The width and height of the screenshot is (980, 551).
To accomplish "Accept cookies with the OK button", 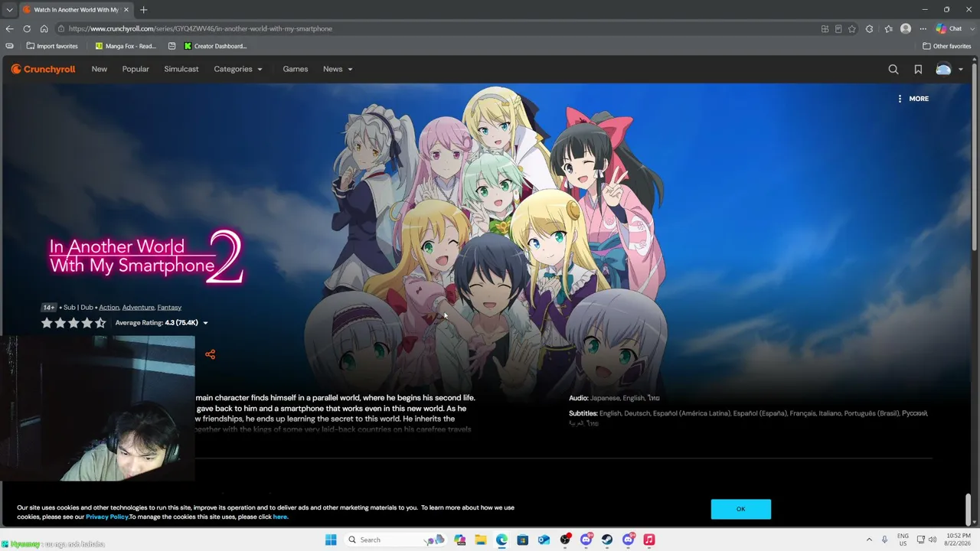I will click(x=740, y=509).
